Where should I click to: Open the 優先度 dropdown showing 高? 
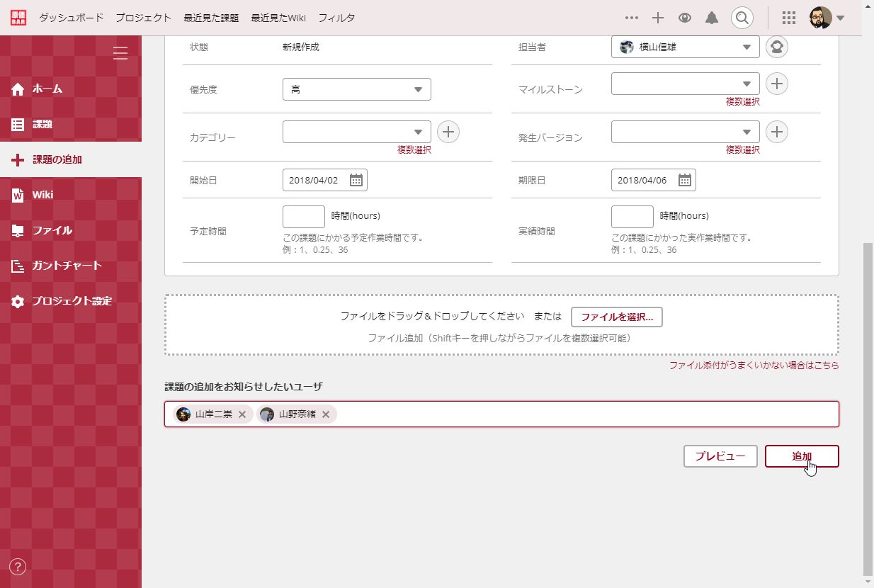[x=356, y=89]
